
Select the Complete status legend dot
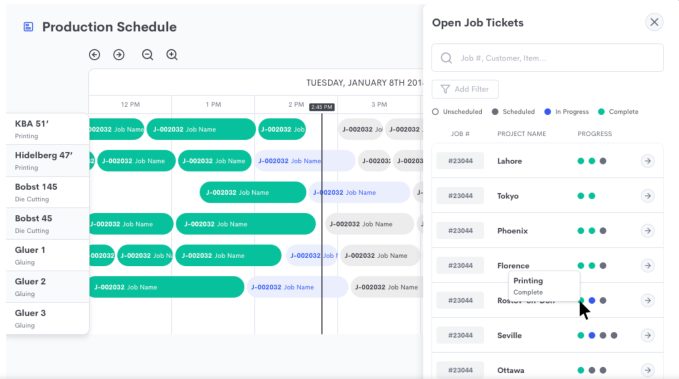(x=601, y=112)
